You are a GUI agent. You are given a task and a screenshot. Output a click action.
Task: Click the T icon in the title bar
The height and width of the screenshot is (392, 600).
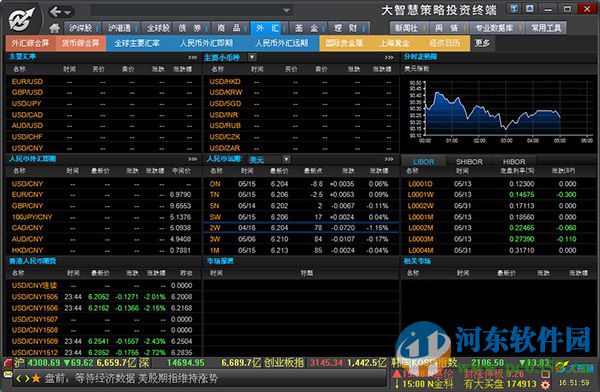tap(514, 8)
